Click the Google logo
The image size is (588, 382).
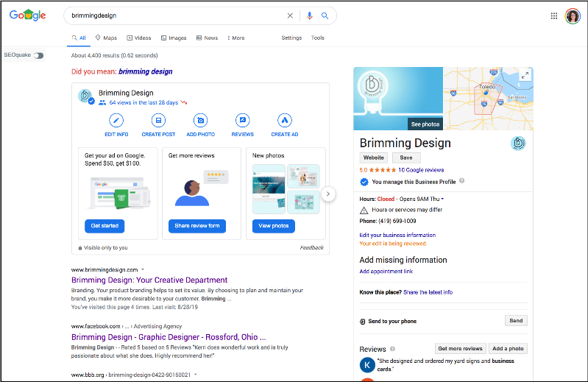(x=27, y=15)
